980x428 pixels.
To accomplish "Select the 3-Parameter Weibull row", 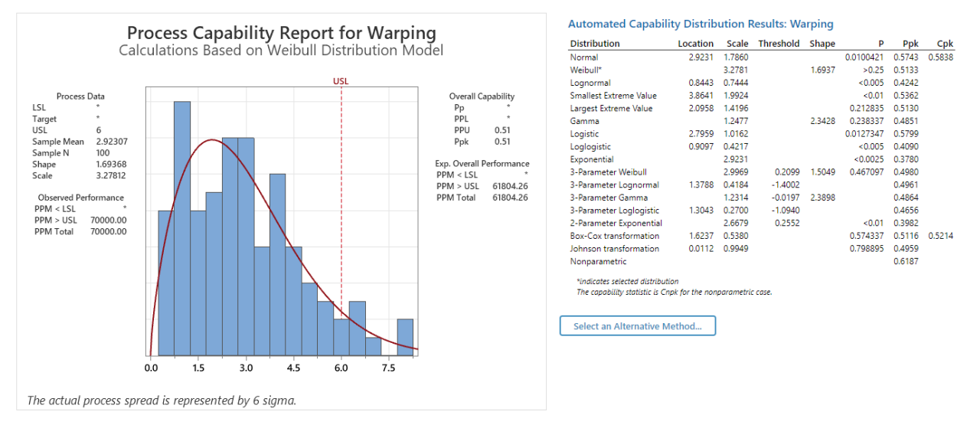I will click(608, 172).
